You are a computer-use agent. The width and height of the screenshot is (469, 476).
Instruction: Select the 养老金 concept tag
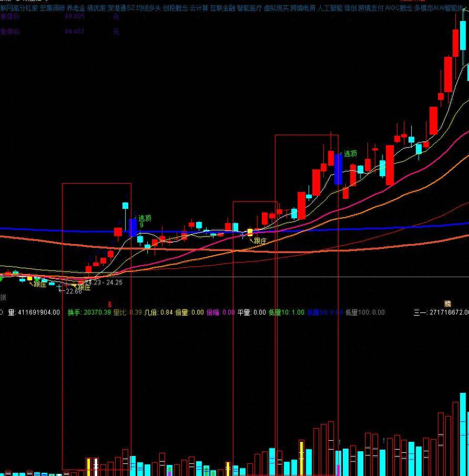(x=76, y=8)
